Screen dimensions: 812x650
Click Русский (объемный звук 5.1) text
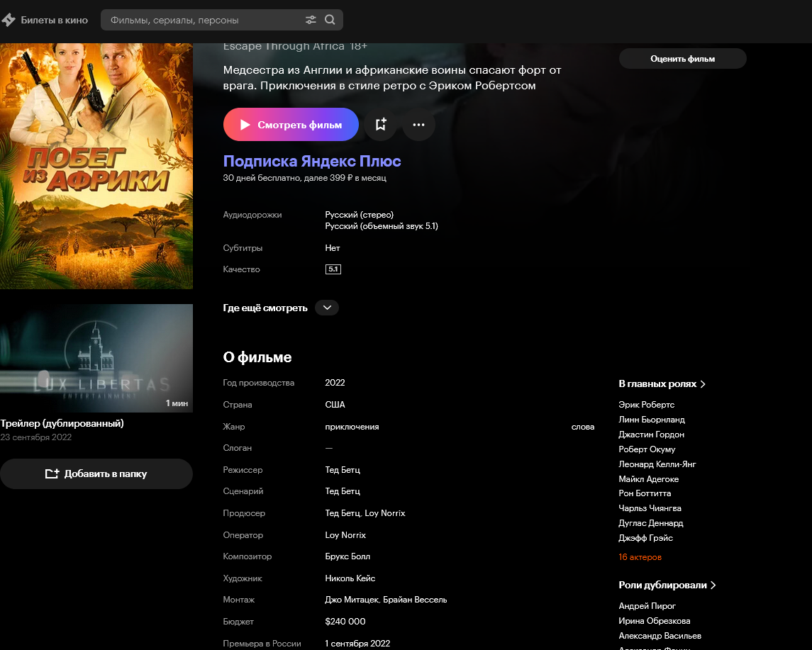[381, 225]
